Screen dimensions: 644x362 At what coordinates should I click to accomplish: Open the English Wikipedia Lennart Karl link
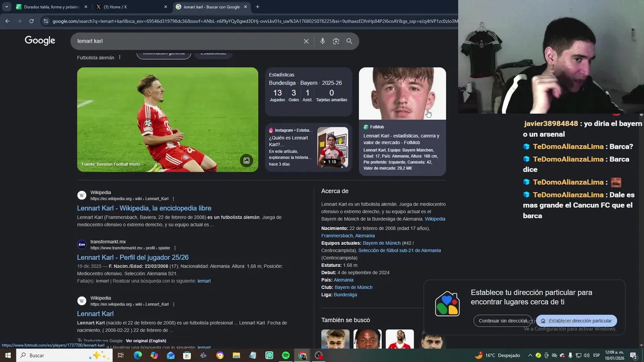(x=95, y=314)
